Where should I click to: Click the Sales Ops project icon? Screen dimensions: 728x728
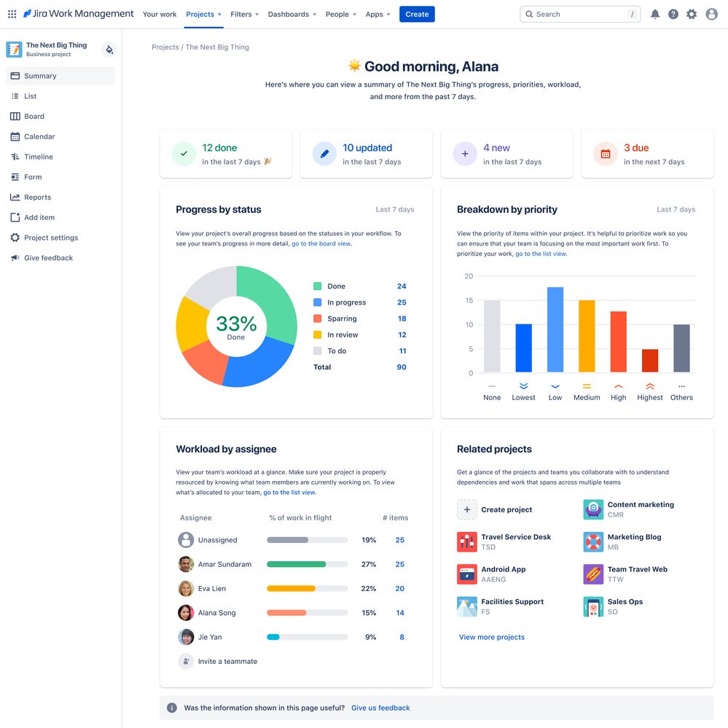click(x=593, y=606)
